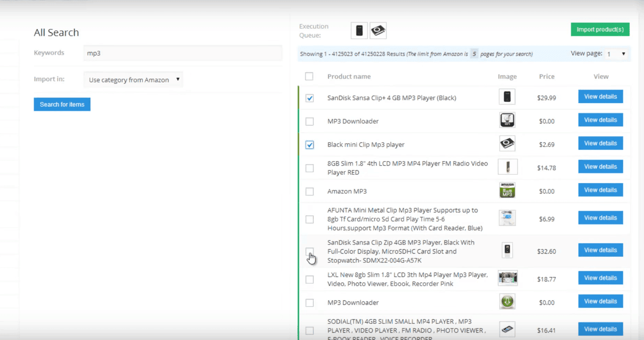Open SODIAL 4GB SLIM product image

point(507,329)
